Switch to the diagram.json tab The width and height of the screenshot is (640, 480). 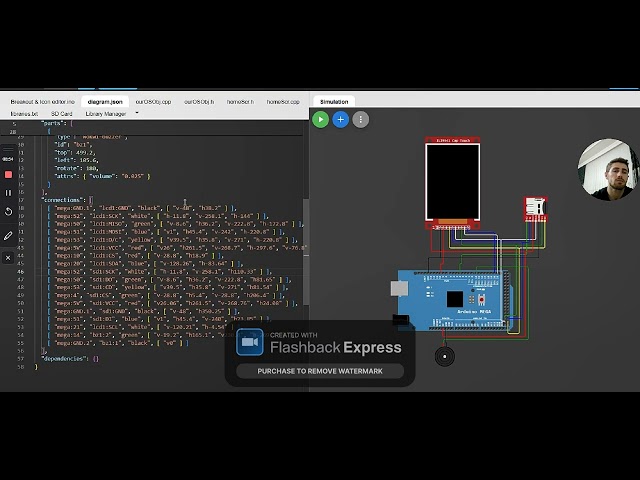click(x=105, y=102)
